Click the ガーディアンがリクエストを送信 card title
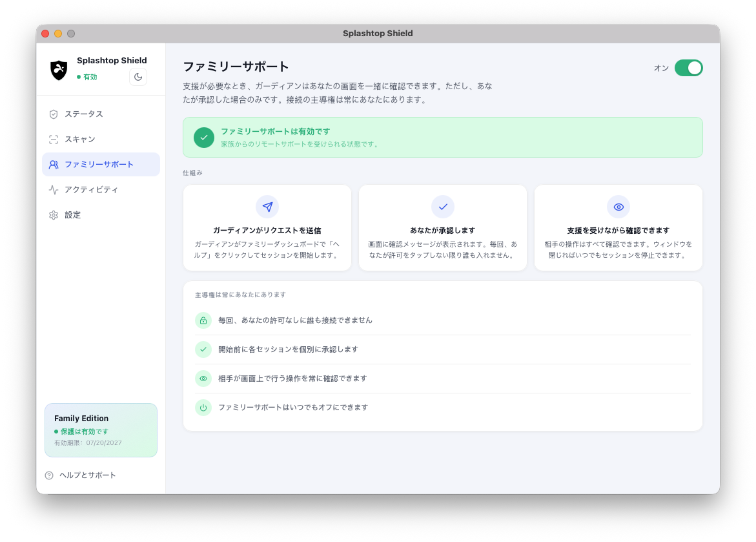Screen dimensions: 756x542 (267, 231)
